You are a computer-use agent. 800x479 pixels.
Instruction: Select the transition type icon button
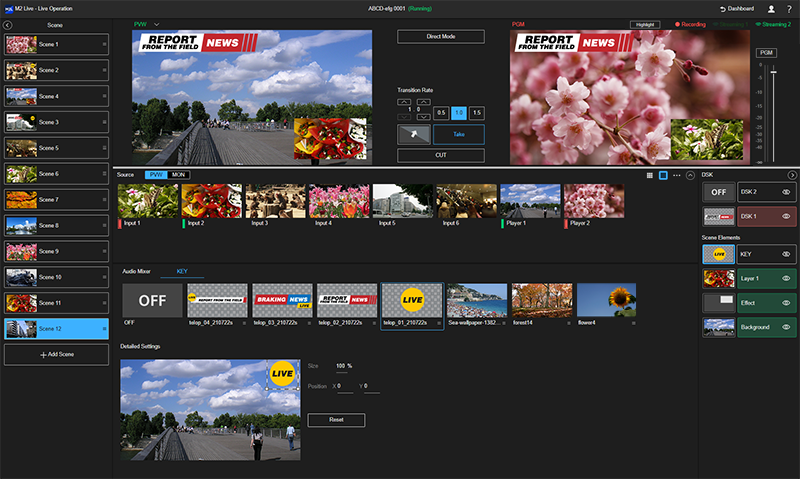[414, 134]
